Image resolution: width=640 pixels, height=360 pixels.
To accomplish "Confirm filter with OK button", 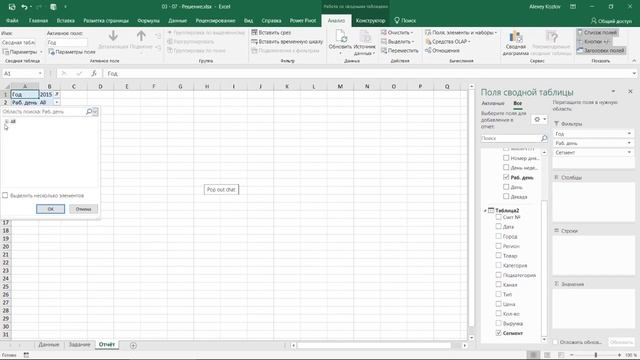I will (50, 209).
